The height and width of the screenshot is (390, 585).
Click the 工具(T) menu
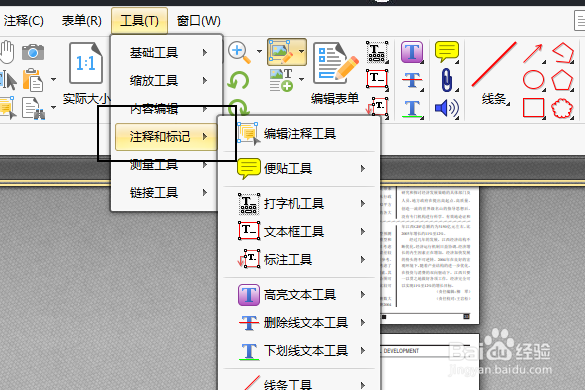click(x=140, y=21)
